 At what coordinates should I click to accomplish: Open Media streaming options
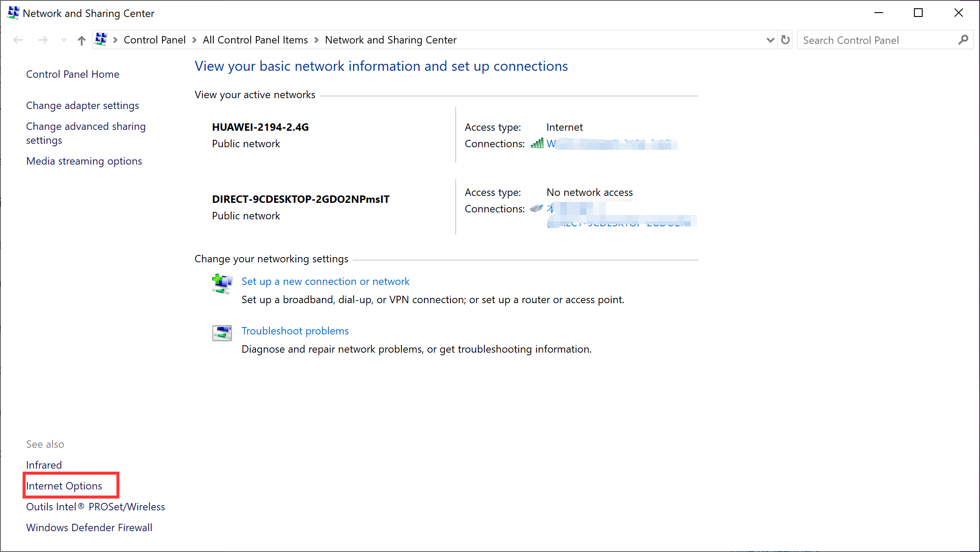[84, 161]
